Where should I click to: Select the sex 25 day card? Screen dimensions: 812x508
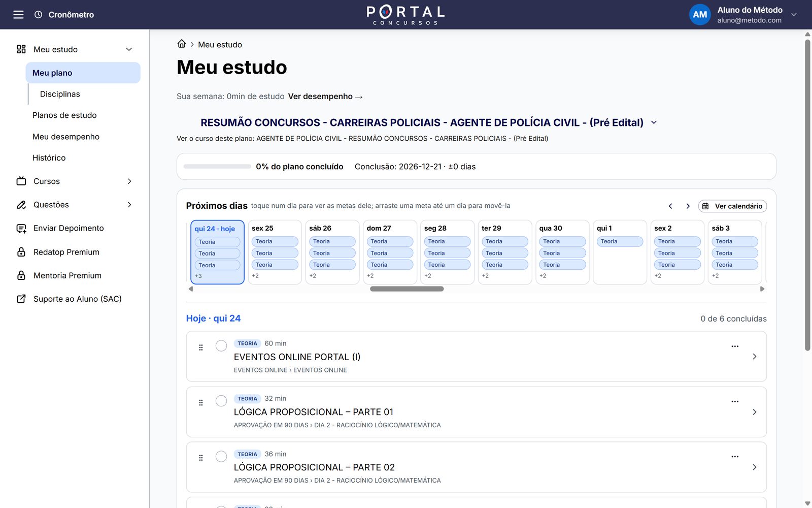tap(275, 252)
